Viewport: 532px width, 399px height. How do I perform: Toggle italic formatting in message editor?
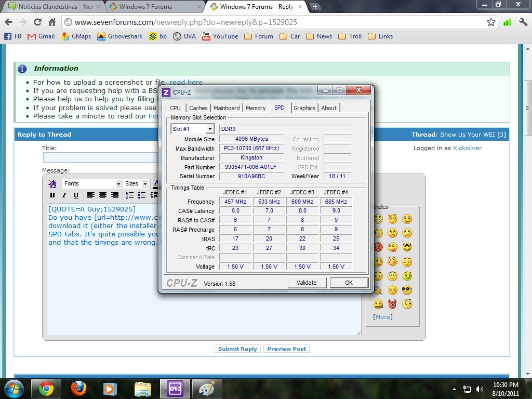point(64,195)
